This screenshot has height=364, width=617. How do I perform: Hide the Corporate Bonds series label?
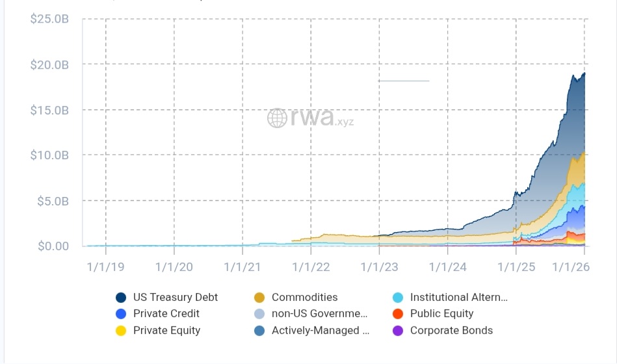click(x=451, y=330)
